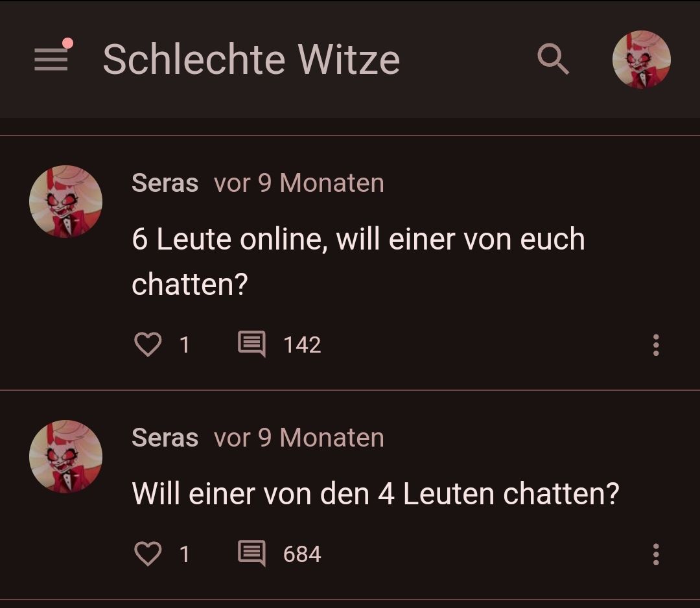Image resolution: width=700 pixels, height=608 pixels.
Task: Click the "Schlechte Witze" header title
Action: click(251, 60)
